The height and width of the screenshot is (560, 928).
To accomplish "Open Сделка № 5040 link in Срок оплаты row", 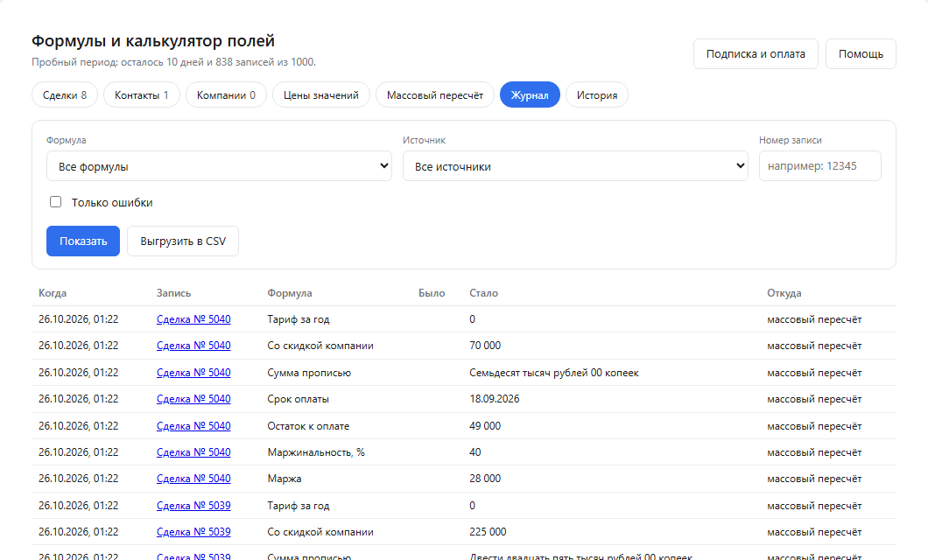I will (193, 399).
